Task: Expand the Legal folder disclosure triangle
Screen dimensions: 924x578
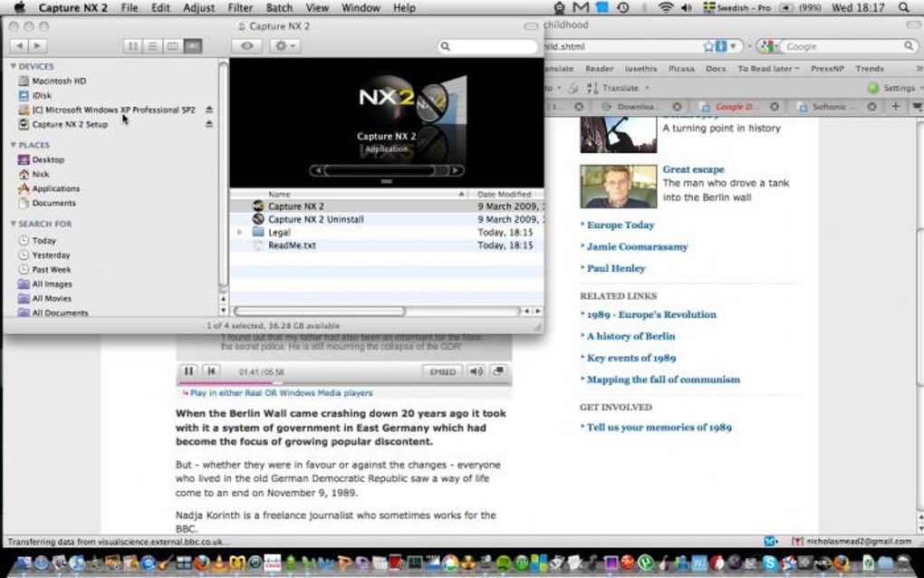Action: [x=240, y=232]
